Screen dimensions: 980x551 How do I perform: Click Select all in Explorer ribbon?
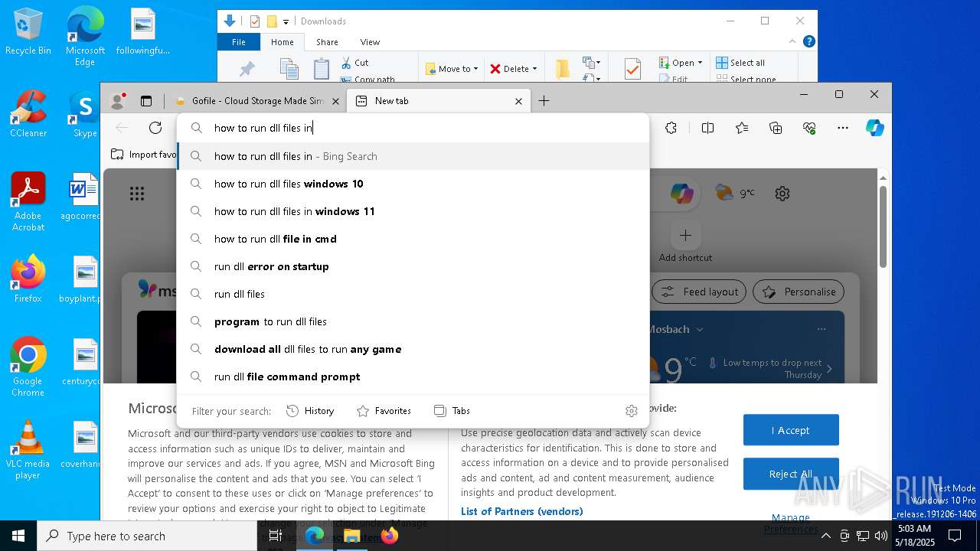click(740, 63)
